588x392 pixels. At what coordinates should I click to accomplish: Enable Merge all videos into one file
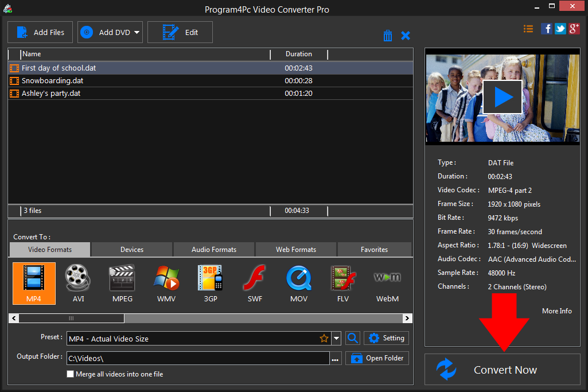click(71, 374)
